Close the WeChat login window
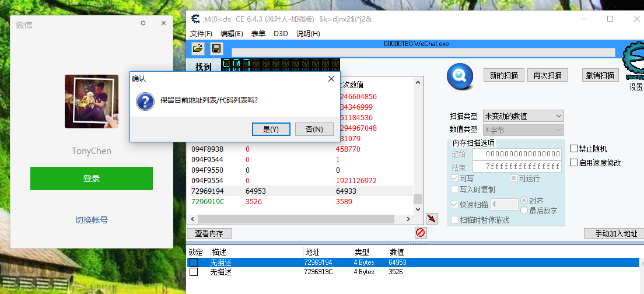Screen dimensions: 644x294 click(x=163, y=23)
